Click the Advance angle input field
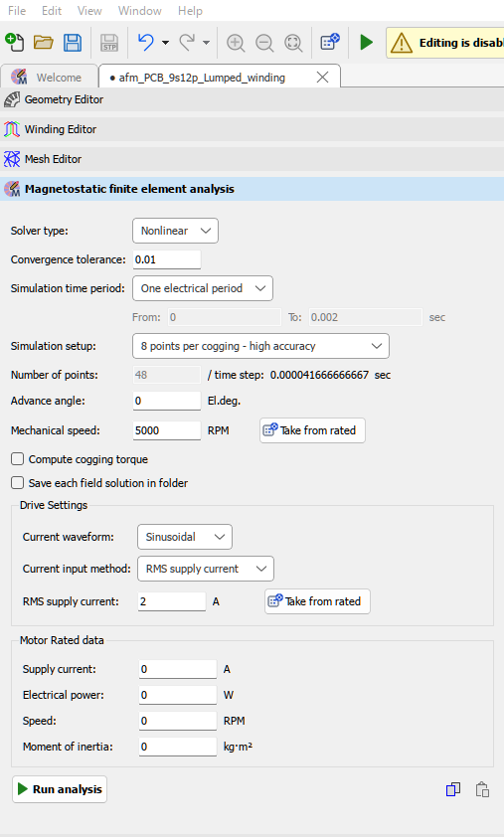The image size is (504, 837). point(167,401)
